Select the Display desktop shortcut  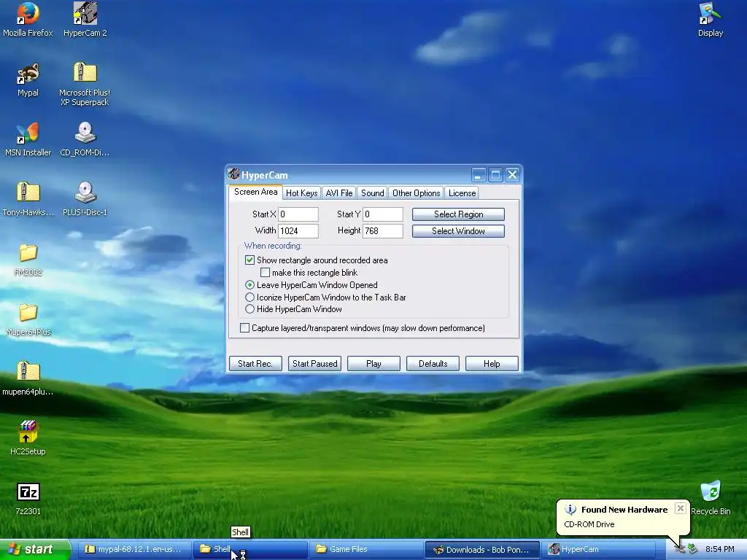tap(711, 19)
